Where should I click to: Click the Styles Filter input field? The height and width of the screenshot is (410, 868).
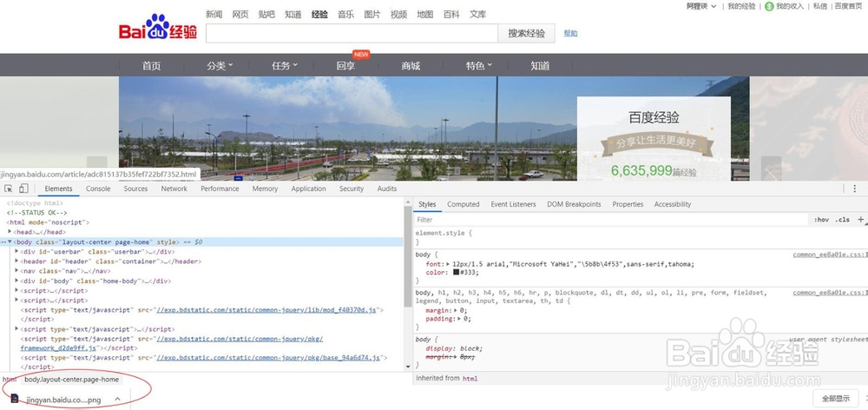tap(612, 220)
